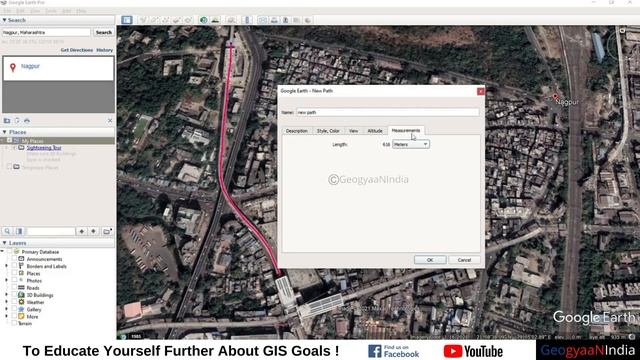640x360 pixels.
Task: Open the historical imagery clock icon
Action: [x=203, y=20]
